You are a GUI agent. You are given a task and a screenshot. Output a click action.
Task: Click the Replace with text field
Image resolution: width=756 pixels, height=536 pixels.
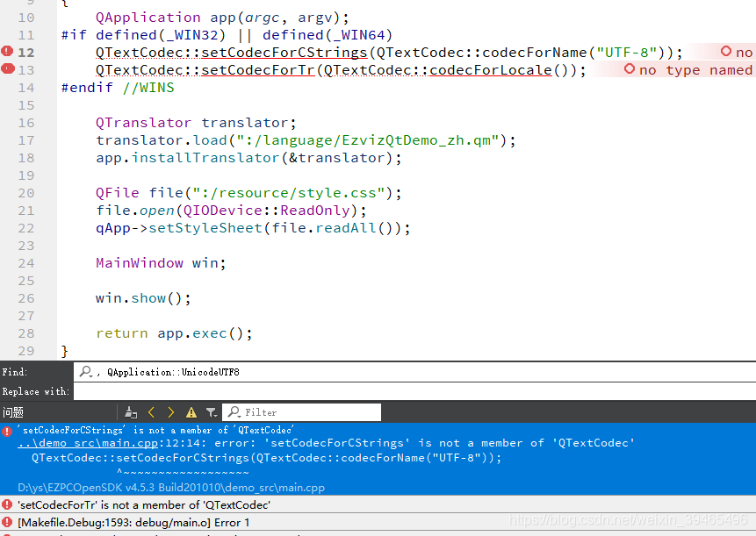[x=414, y=391]
